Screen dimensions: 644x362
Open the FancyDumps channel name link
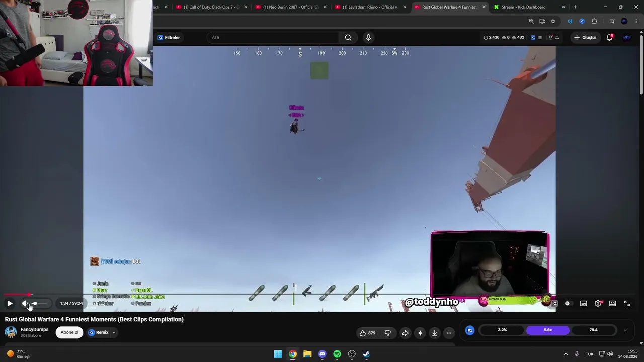[x=34, y=330]
